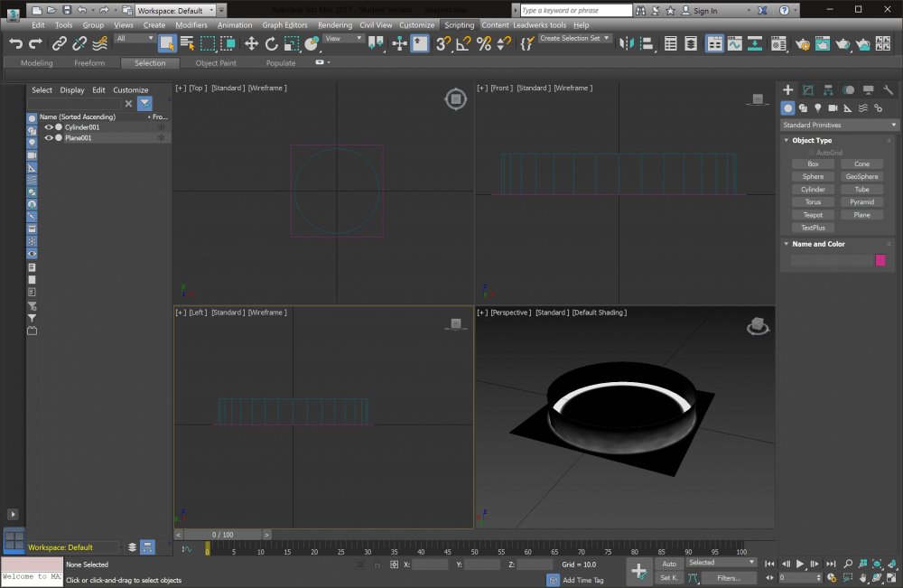Click the Set Key plus icon
The image size is (903, 588).
638,571
